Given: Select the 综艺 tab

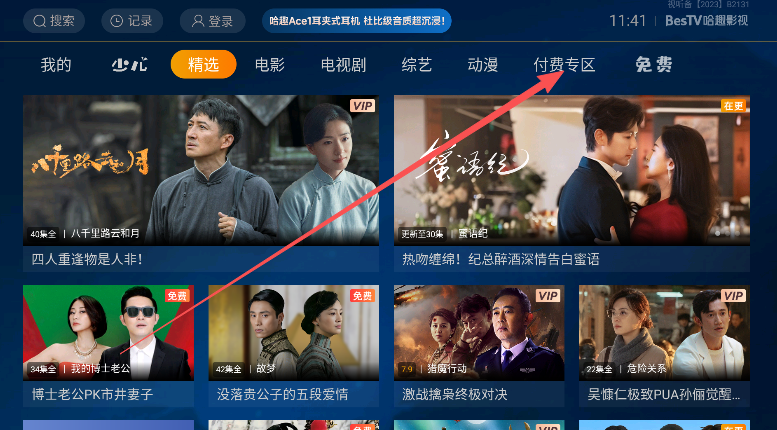Looking at the screenshot, I should coord(417,64).
